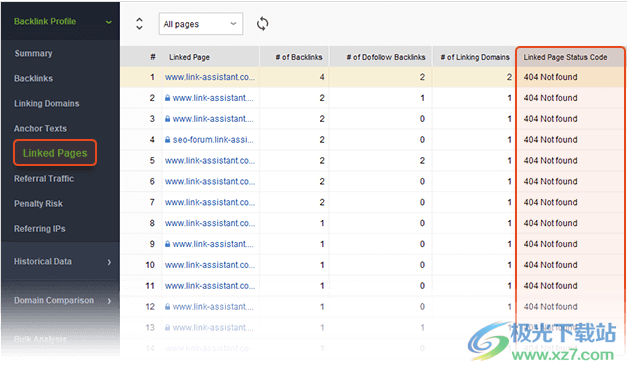Image resolution: width=627 pixels, height=371 pixels.
Task: Click the lock icon in row 12
Action: [x=168, y=307]
